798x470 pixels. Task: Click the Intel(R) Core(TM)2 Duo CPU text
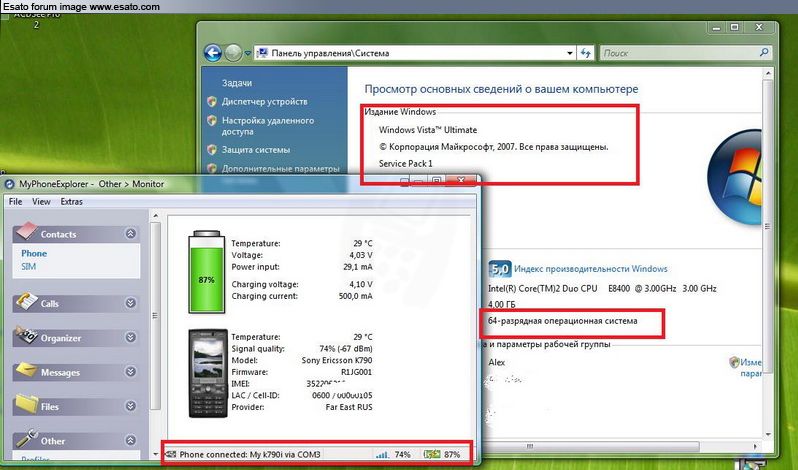click(x=543, y=288)
